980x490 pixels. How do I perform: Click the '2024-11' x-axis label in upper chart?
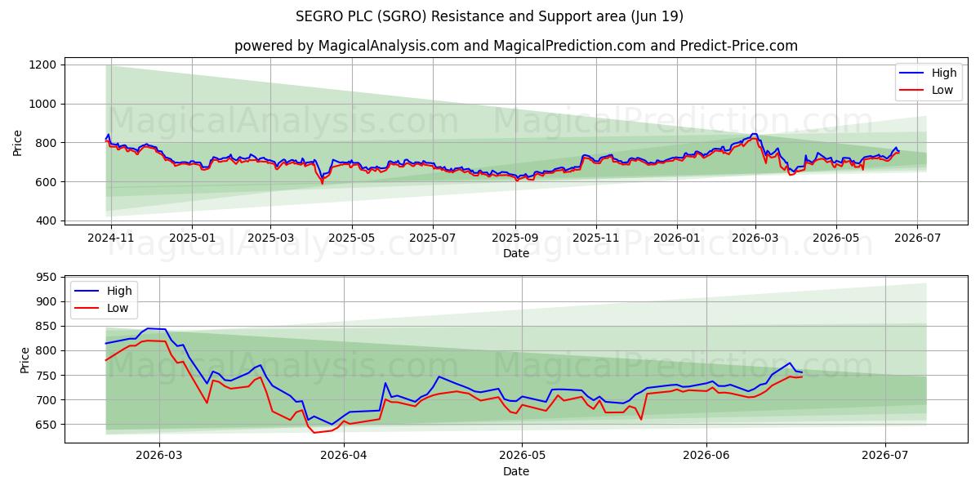click(111, 238)
